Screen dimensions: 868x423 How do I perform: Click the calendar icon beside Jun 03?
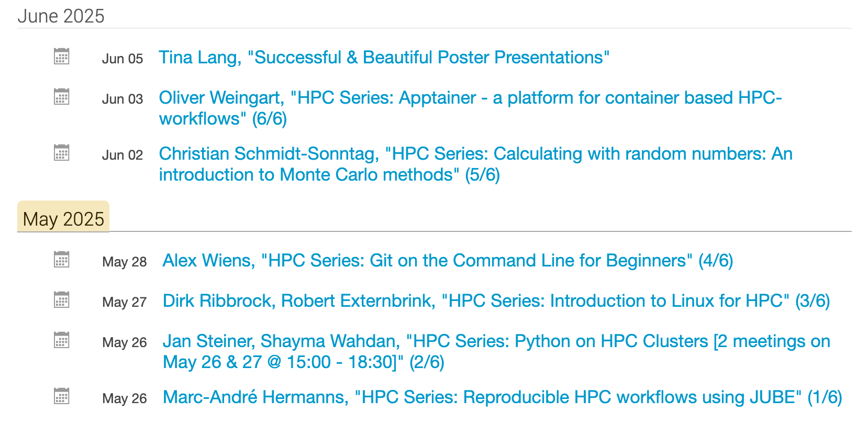[61, 96]
